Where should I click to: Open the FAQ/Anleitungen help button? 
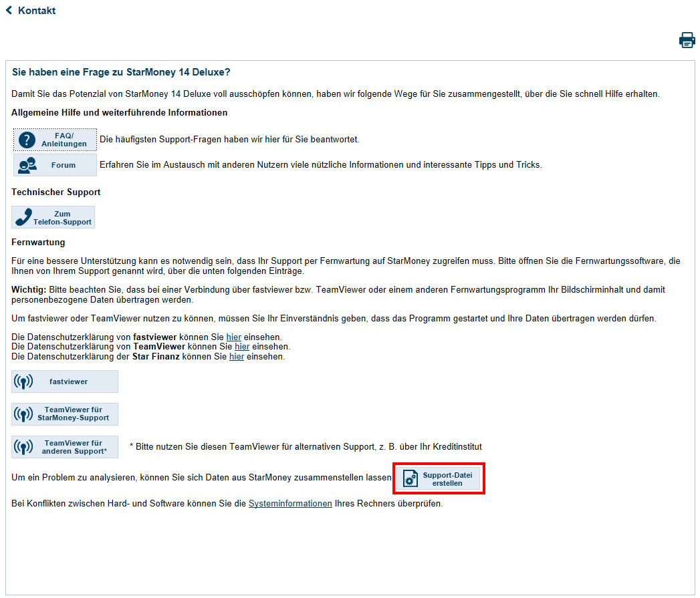[55, 140]
